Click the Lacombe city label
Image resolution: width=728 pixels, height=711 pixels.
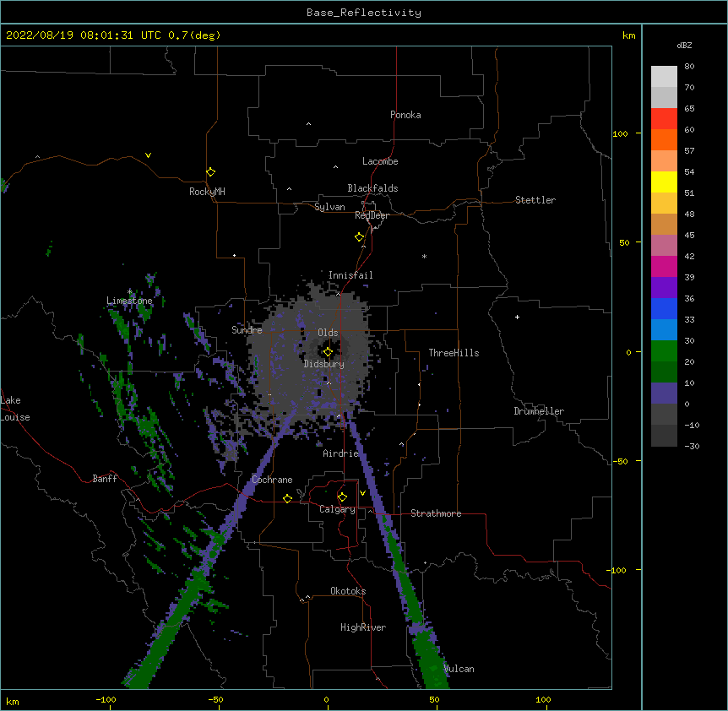click(380, 161)
